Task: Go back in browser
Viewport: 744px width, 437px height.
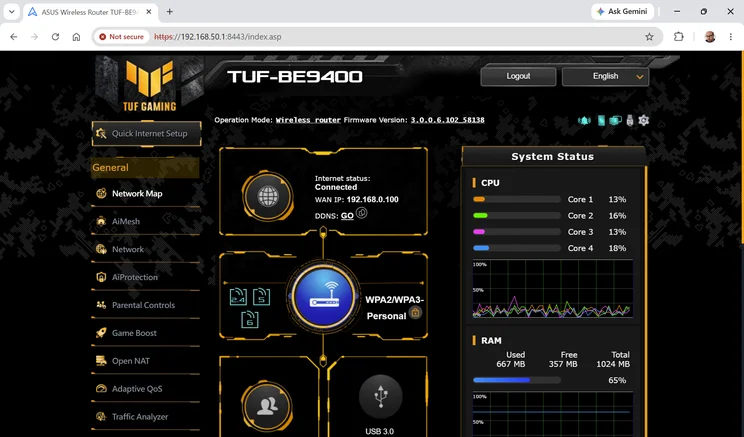Action: click(x=14, y=37)
